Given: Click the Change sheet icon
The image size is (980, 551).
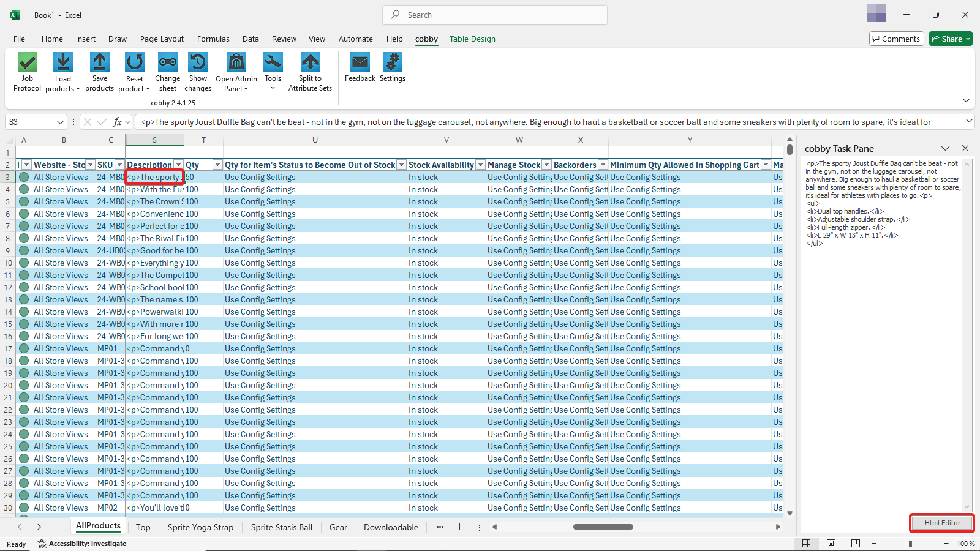Looking at the screenshot, I should tap(167, 63).
